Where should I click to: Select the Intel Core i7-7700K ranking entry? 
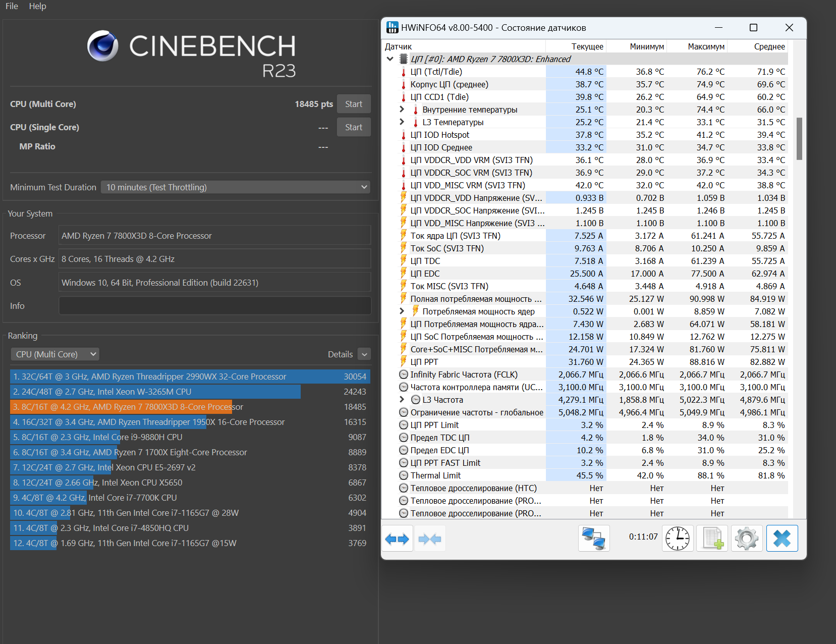coord(190,498)
